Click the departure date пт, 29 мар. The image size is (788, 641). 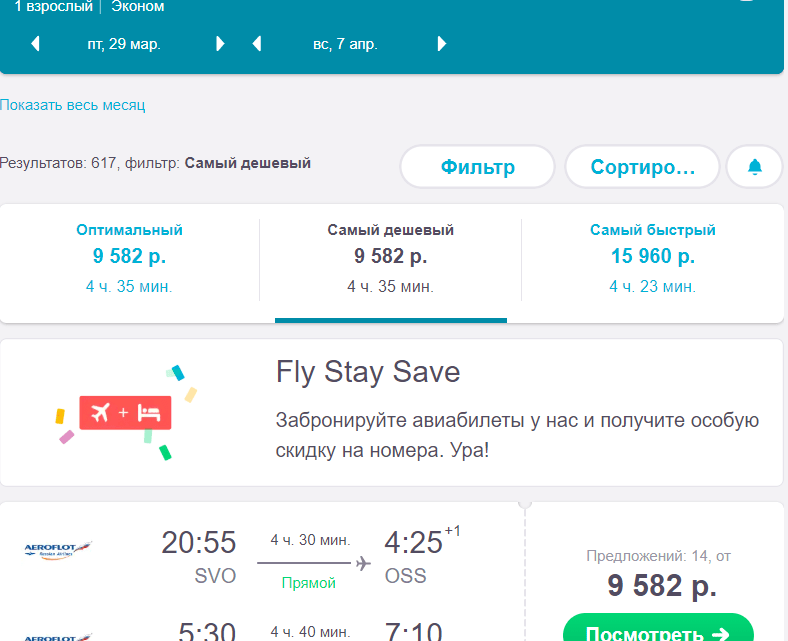pyautogui.click(x=124, y=44)
